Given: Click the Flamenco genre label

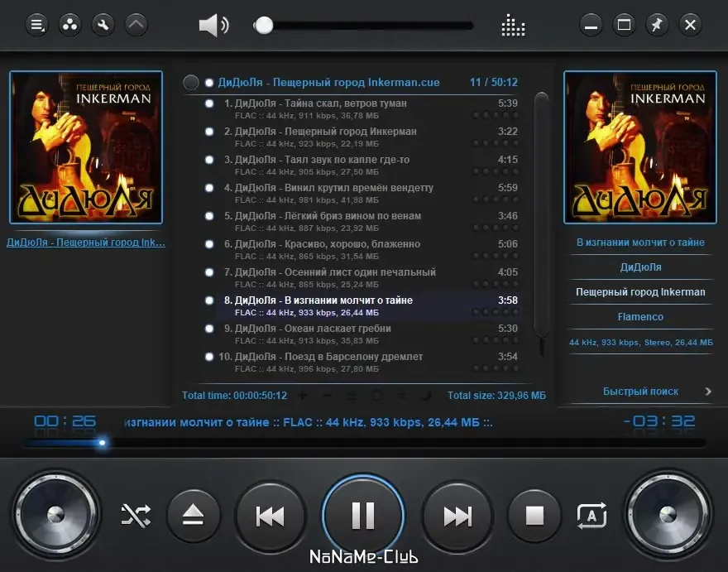Looking at the screenshot, I should point(640,317).
